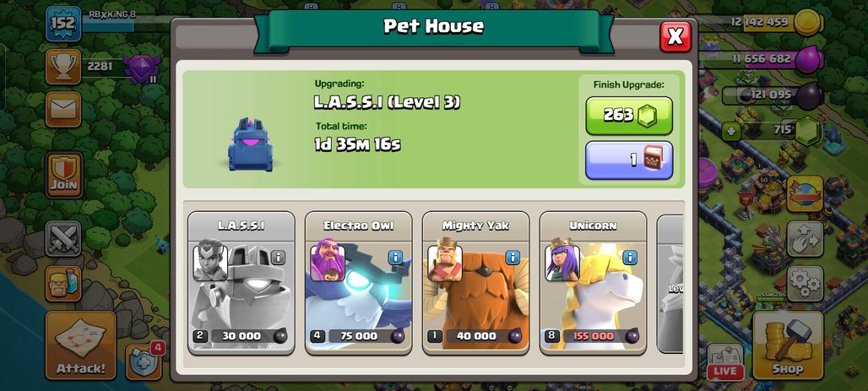Image resolution: width=868 pixels, height=391 pixels.
Task: Open info for the Unicorn pet
Action: pyautogui.click(x=629, y=258)
